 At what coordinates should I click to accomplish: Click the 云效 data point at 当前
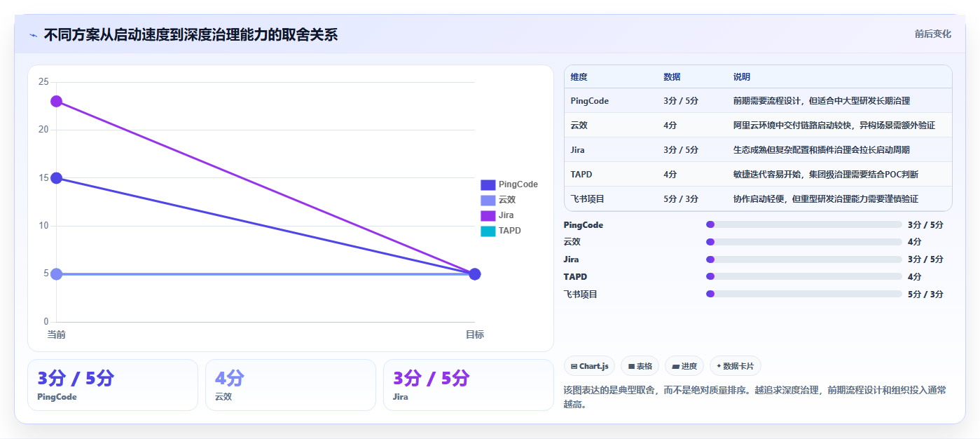coord(57,273)
